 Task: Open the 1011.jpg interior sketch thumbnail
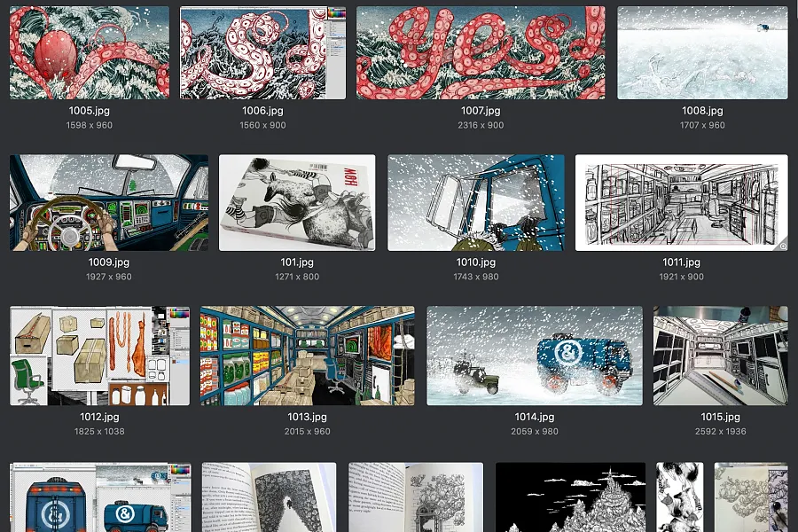tap(682, 203)
